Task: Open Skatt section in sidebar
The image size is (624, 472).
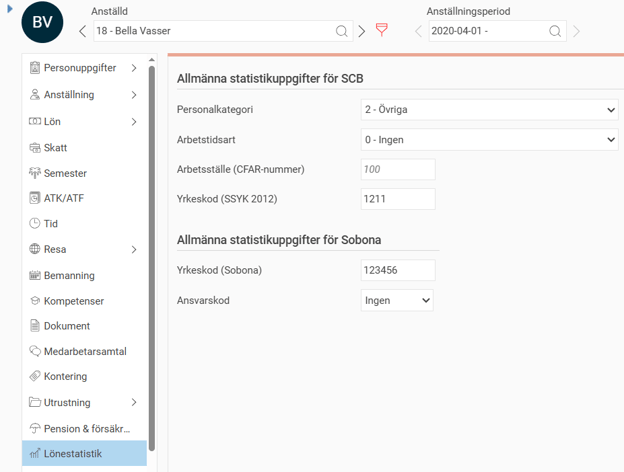Action: (x=55, y=147)
